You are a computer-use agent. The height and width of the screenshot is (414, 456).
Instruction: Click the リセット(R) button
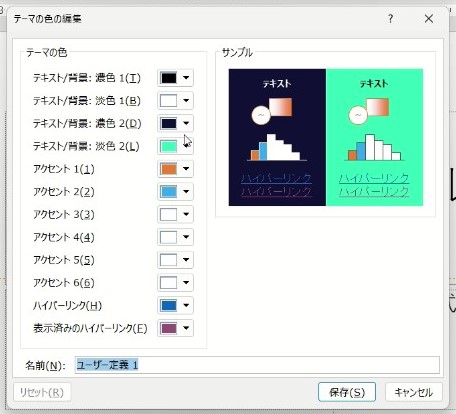(x=42, y=392)
